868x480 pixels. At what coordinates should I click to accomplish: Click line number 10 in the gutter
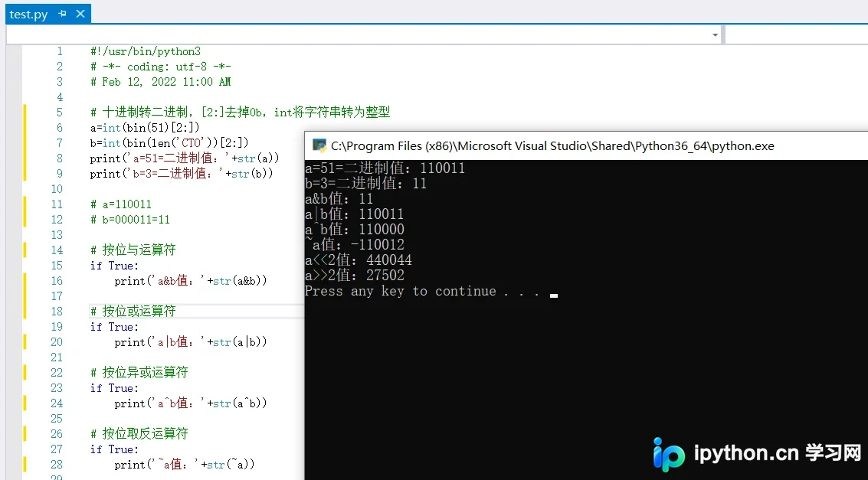click(x=57, y=189)
